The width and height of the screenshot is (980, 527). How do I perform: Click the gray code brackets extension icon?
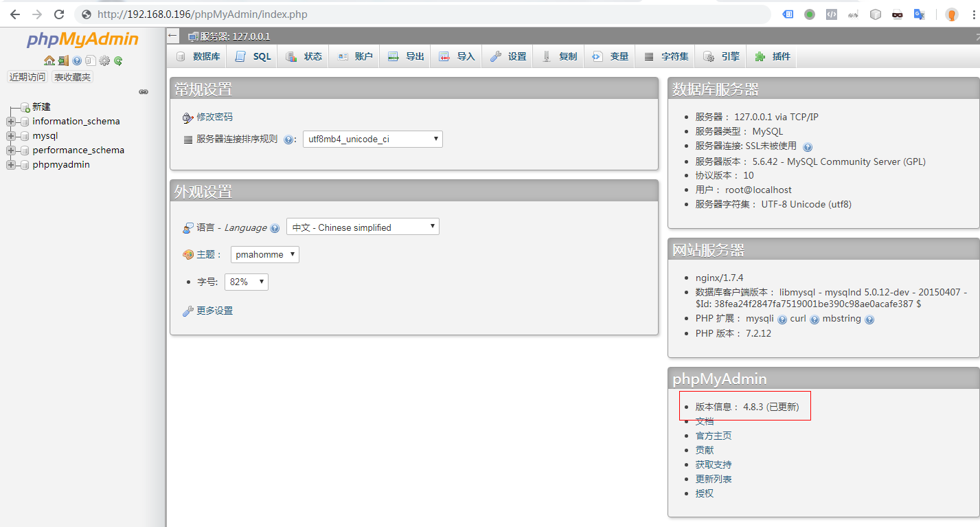pyautogui.click(x=832, y=14)
